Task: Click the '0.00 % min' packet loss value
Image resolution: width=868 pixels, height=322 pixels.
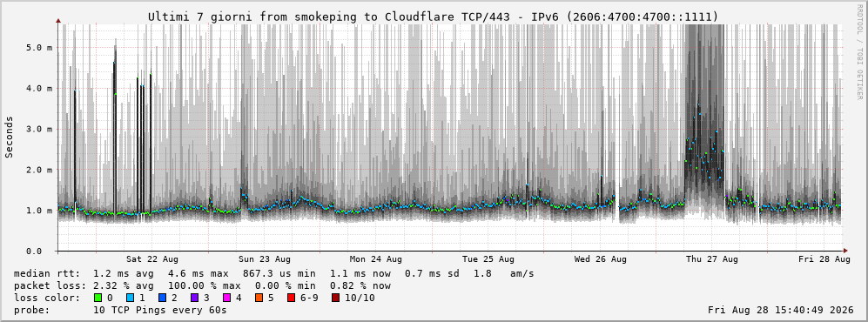Action: 285,286
